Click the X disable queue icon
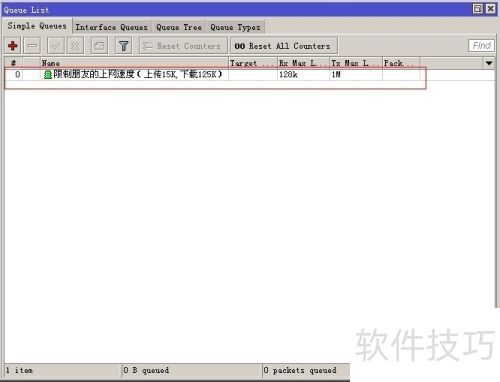Image resolution: width=500 pixels, height=382 pixels. click(x=75, y=46)
